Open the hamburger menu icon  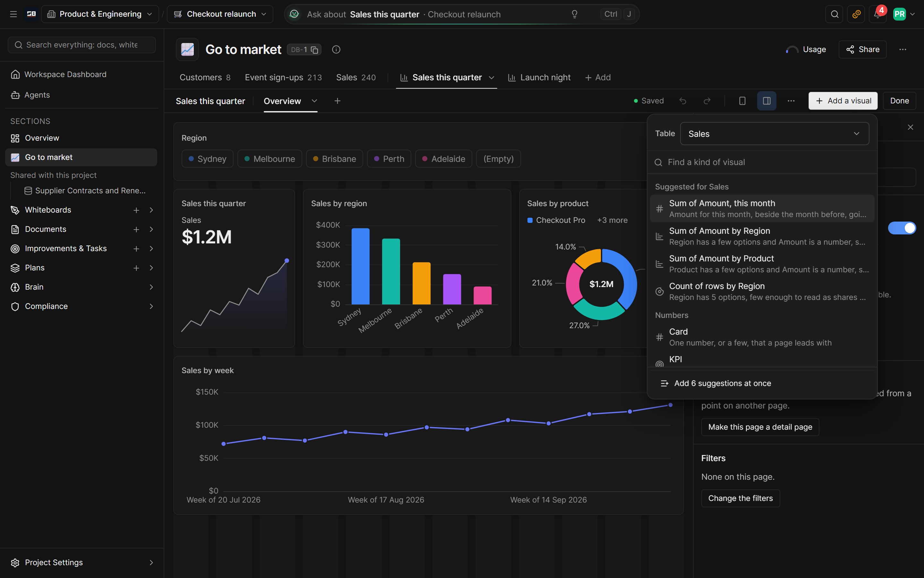13,14
